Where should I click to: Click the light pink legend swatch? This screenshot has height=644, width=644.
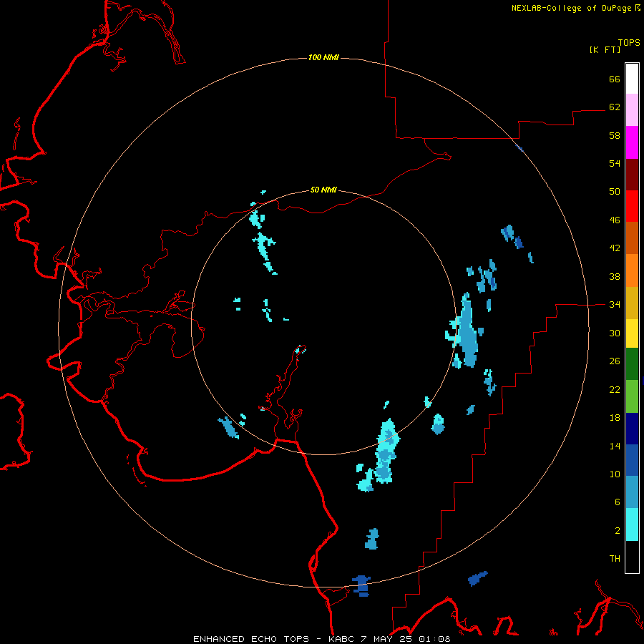[632, 110]
